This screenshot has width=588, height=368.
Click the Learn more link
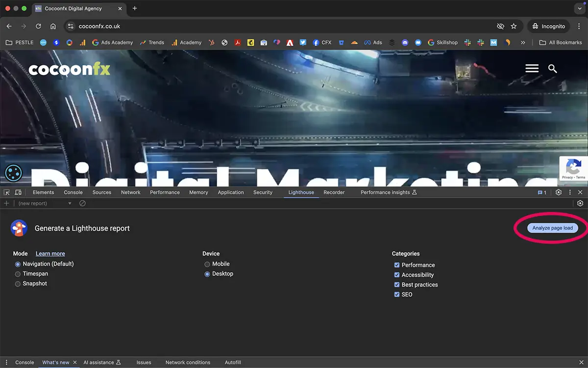pos(50,254)
